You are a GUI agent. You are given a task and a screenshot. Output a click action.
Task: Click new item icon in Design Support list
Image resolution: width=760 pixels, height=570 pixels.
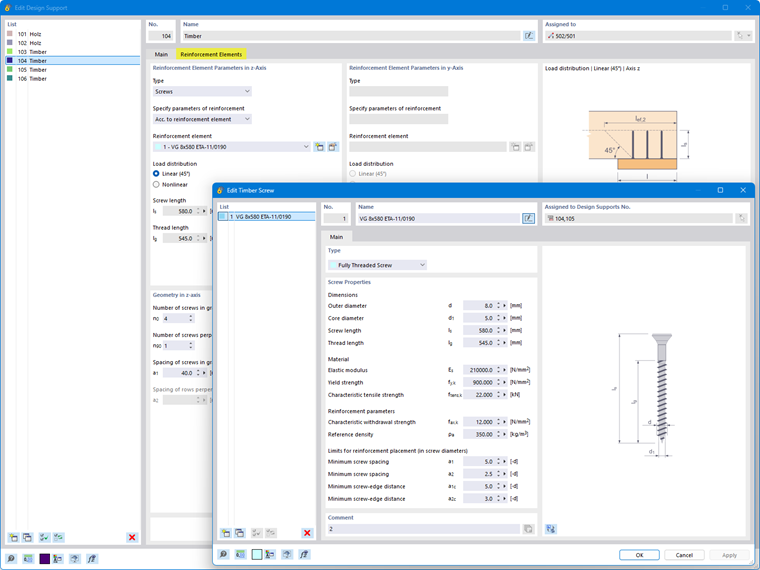tap(14, 537)
